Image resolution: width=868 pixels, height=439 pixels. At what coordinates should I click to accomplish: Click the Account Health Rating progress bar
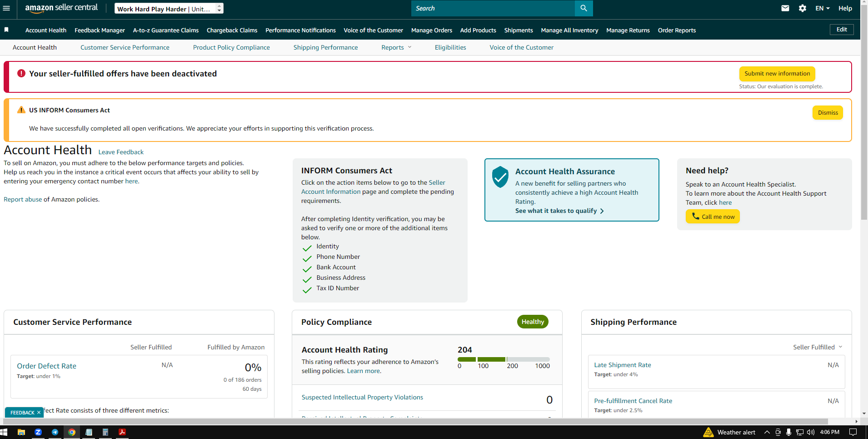click(504, 359)
